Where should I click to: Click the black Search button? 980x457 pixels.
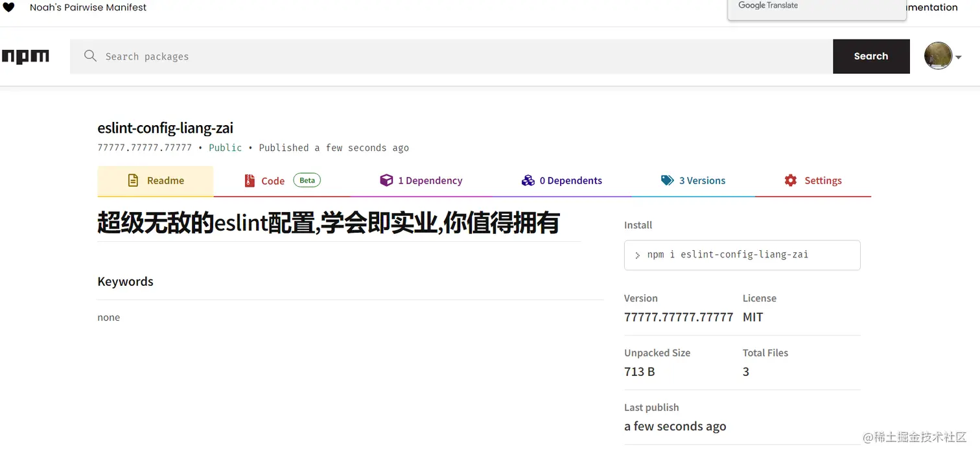[x=871, y=56]
